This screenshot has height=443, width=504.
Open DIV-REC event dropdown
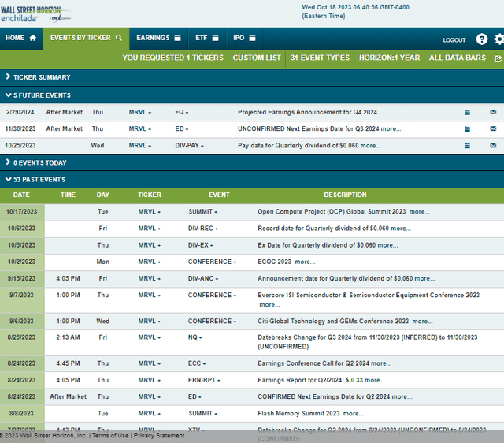[203, 229]
